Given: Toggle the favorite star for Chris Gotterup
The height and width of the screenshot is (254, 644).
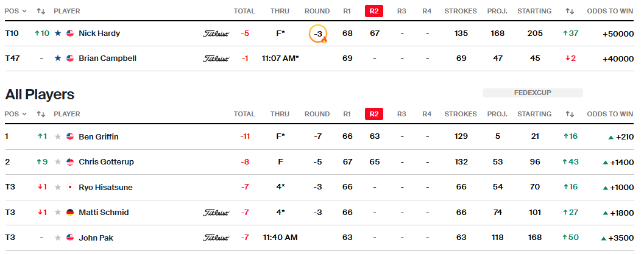Looking at the screenshot, I should (58, 162).
